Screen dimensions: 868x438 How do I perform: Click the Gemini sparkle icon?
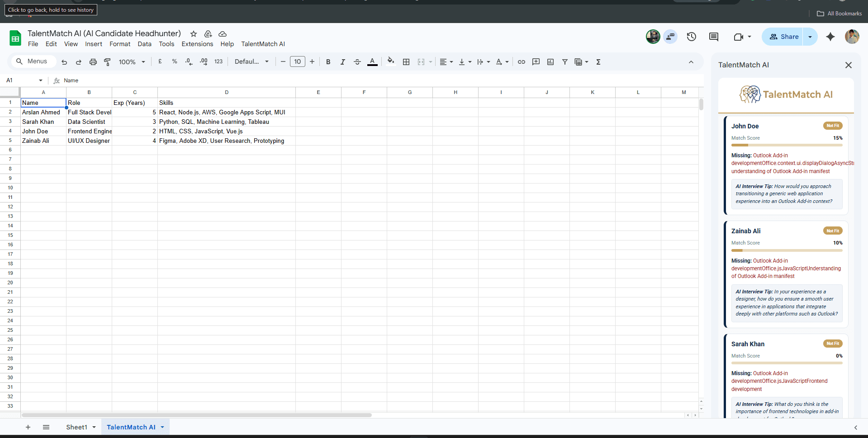pyautogui.click(x=830, y=37)
